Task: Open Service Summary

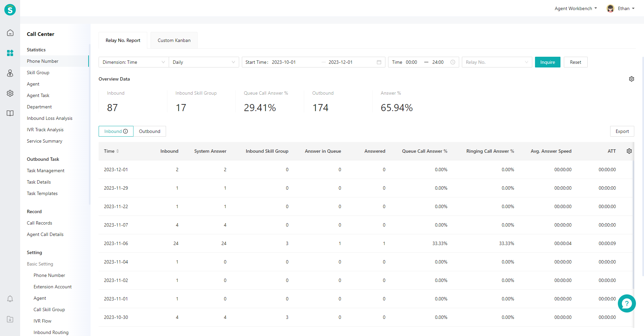Action: (x=45, y=141)
